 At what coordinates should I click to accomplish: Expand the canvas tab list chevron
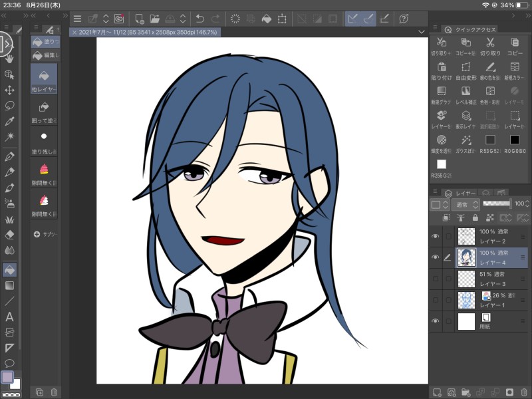point(421,32)
